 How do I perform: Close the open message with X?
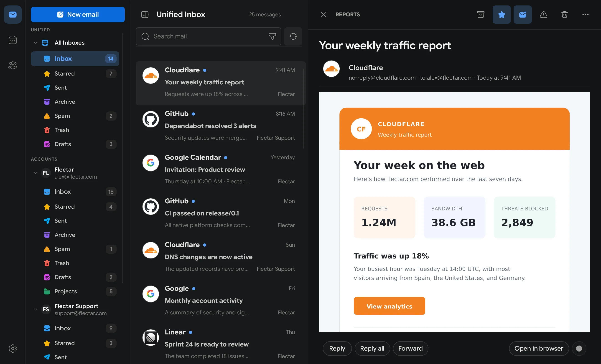click(323, 15)
